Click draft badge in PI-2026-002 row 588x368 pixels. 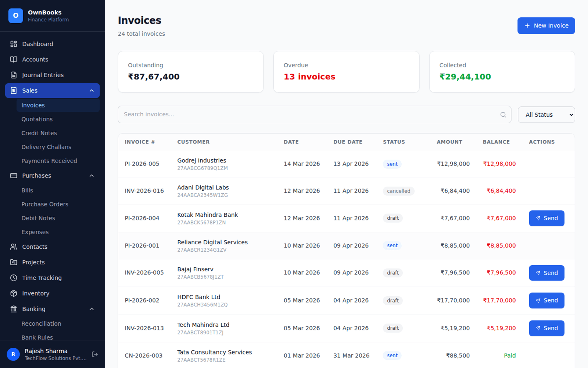point(392,301)
